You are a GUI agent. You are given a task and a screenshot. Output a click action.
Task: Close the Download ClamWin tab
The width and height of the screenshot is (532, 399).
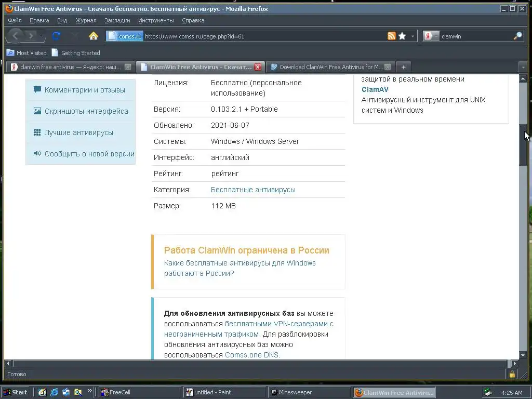tap(388, 67)
